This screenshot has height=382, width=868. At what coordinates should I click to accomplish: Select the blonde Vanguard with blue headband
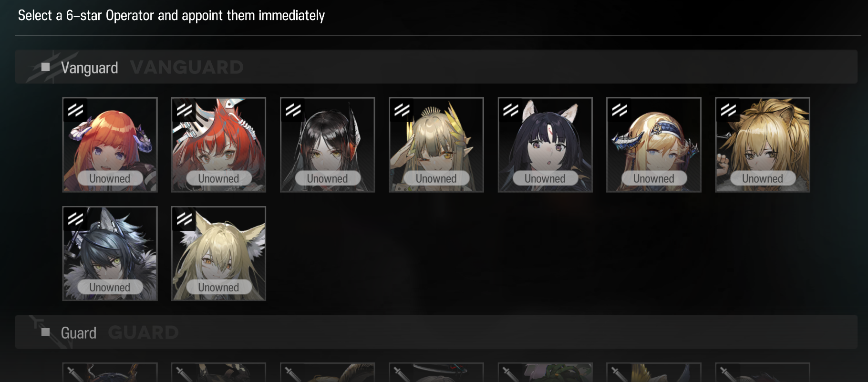(654, 145)
